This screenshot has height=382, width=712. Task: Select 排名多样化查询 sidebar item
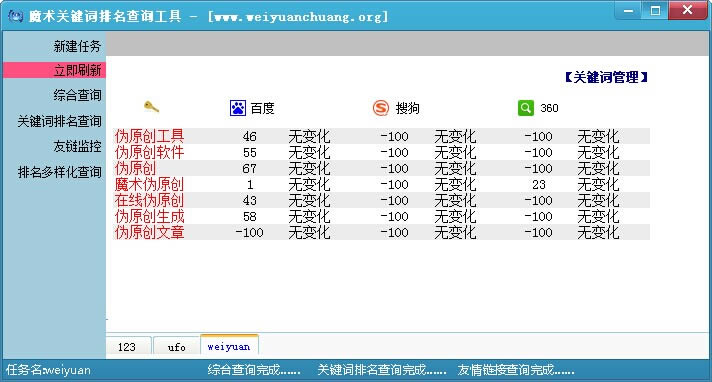59,172
